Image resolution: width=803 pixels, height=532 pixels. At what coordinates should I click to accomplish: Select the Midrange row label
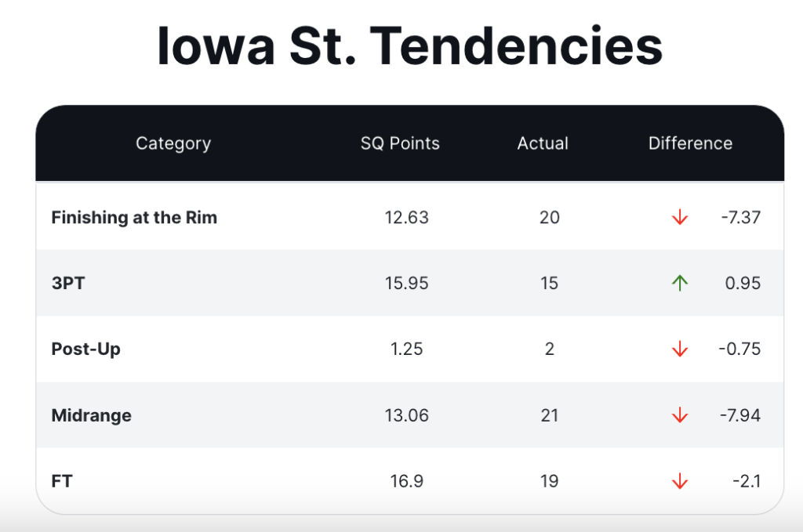click(92, 415)
